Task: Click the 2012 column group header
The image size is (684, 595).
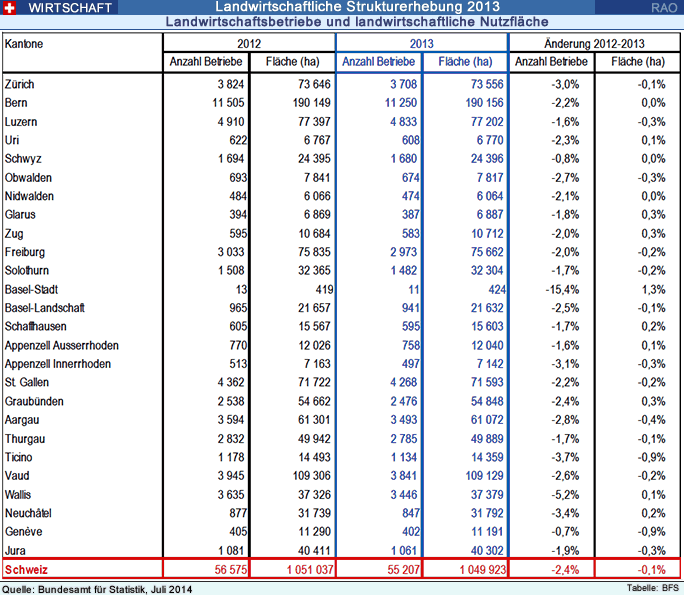Action: [x=248, y=44]
